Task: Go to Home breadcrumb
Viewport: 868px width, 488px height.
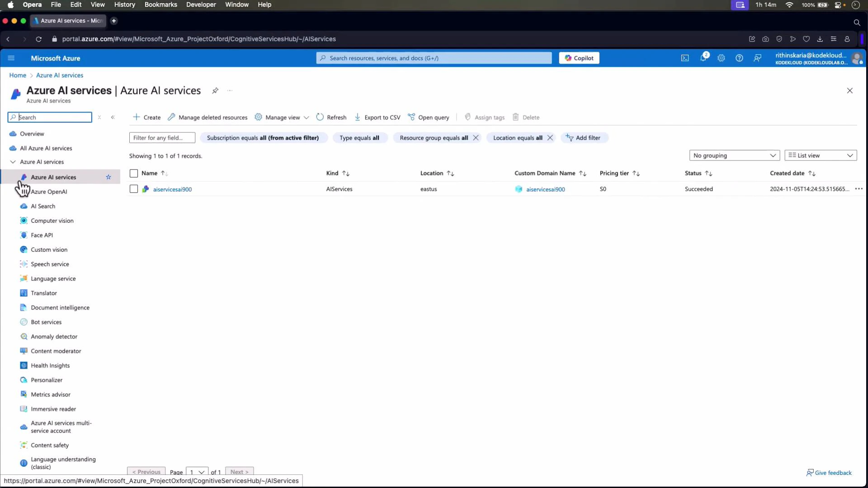Action: (18, 75)
